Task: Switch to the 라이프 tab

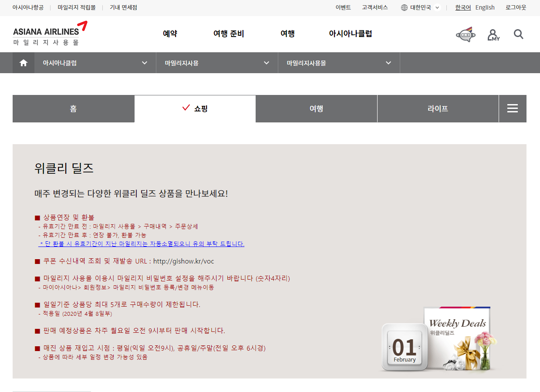Action: pyautogui.click(x=438, y=108)
